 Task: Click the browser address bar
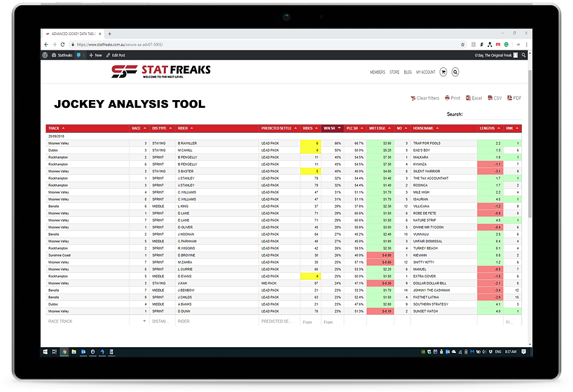[263, 45]
